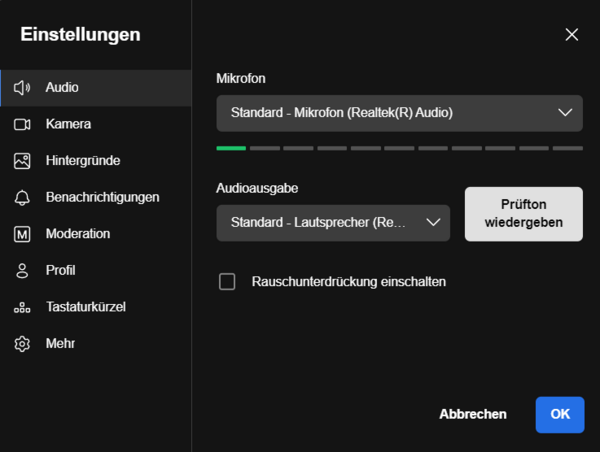Close the Einstellungen dialog with X
Screen dimensions: 600x452
click(x=572, y=34)
